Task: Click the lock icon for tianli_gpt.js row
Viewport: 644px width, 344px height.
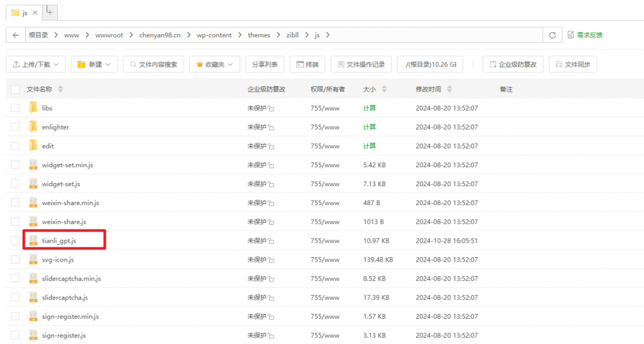Action: 271,241
